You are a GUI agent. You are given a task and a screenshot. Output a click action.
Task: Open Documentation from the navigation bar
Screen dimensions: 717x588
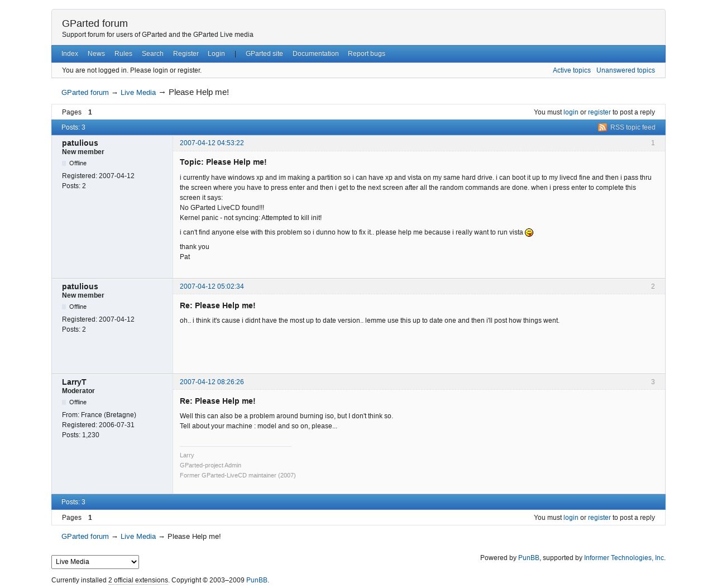316,54
